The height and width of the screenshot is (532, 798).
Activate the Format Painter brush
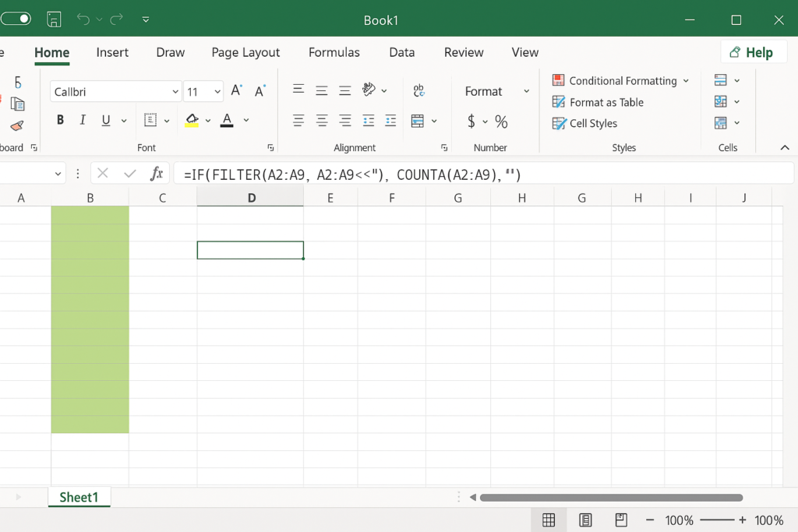tap(17, 125)
